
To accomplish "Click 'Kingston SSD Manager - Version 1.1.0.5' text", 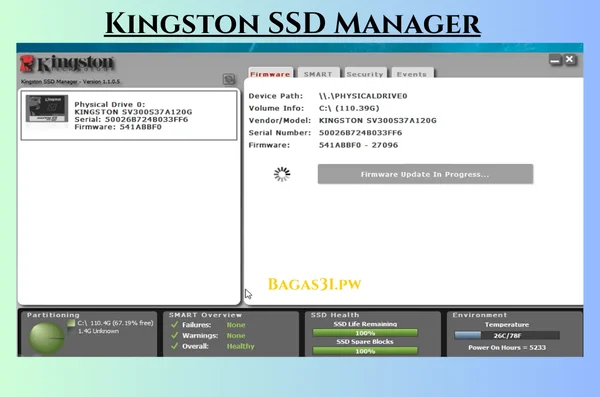I will click(70, 82).
